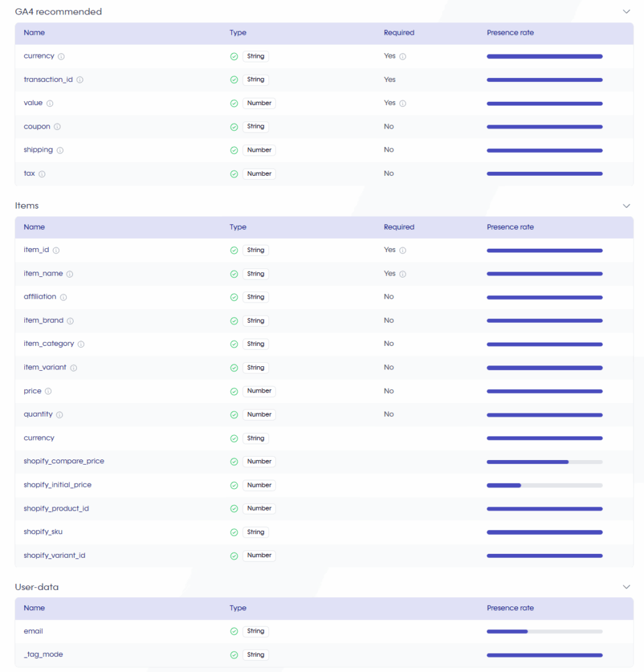Click Presence rate header in Items table
Viewport: 644px width, 672px height.
tap(510, 227)
